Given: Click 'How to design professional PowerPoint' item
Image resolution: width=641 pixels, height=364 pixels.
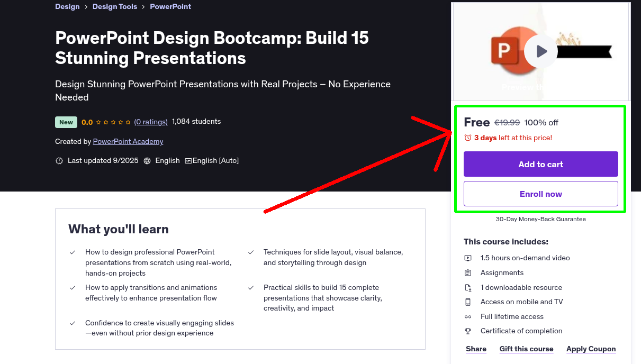Looking at the screenshot, I should (158, 262).
